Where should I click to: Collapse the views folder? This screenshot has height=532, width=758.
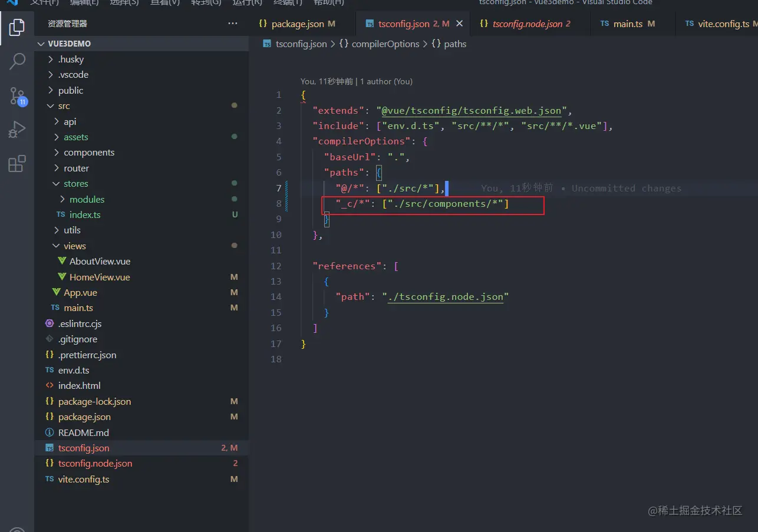click(141, 246)
